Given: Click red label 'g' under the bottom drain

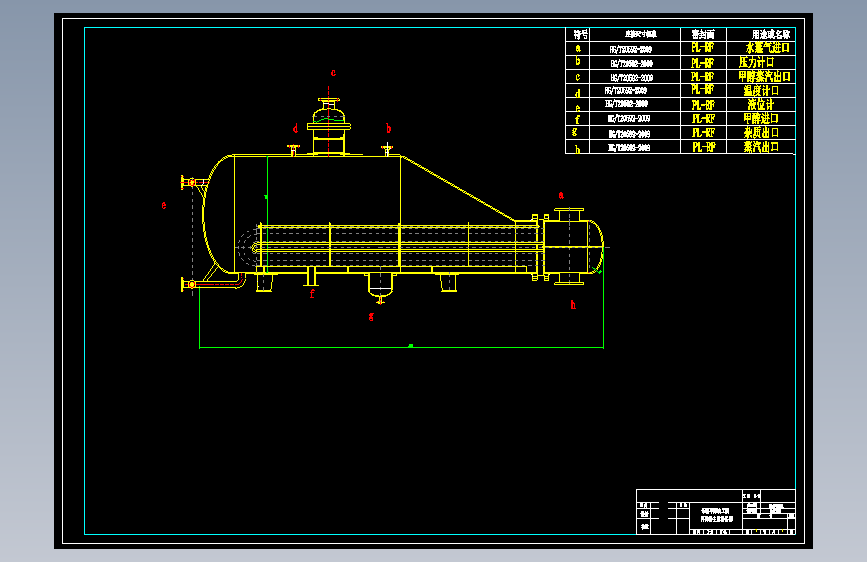Looking at the screenshot, I should click(371, 316).
